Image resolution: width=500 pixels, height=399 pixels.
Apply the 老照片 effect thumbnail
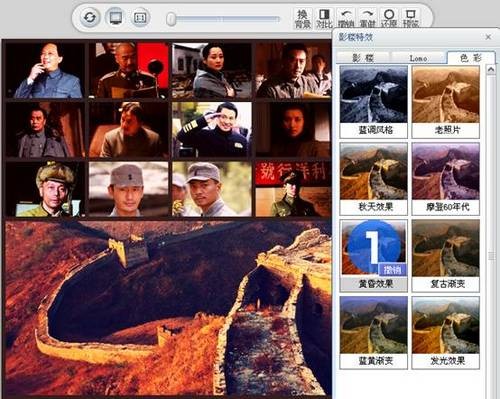(x=446, y=94)
